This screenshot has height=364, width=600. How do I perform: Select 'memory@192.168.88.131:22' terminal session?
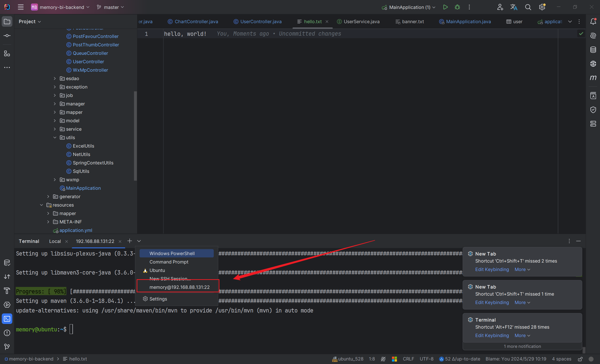179,287
